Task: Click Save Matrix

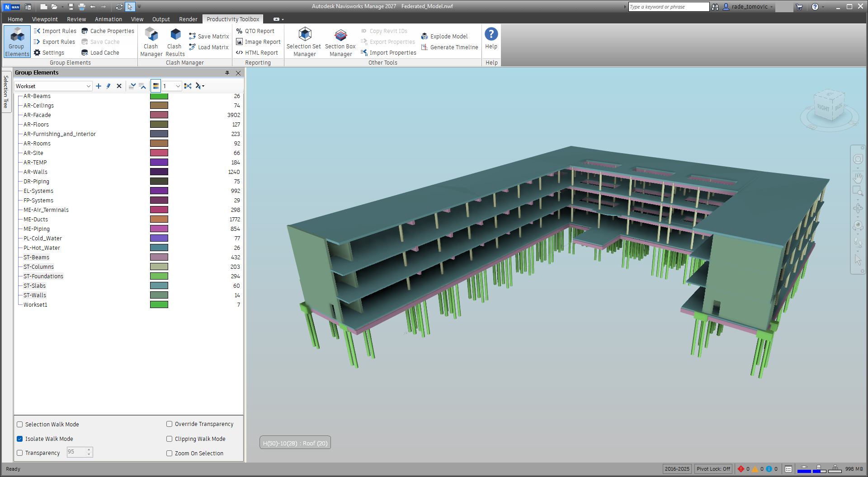Action: point(209,36)
